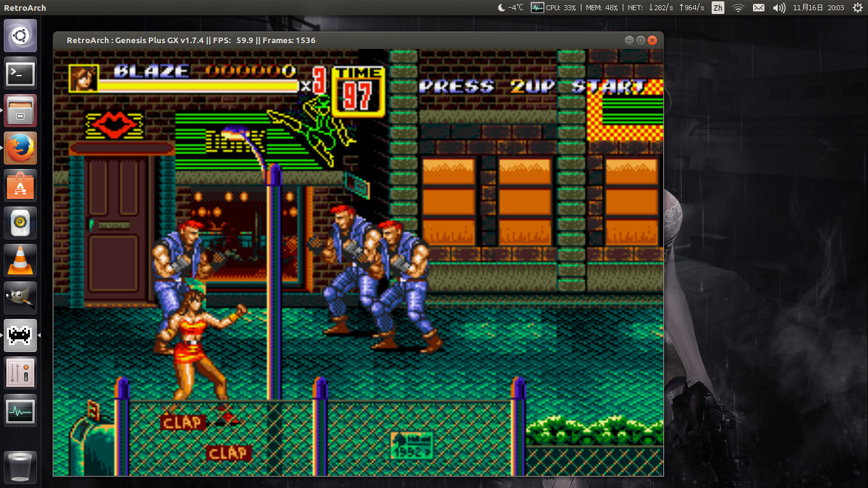Image resolution: width=868 pixels, height=488 pixels.
Task: Open the Trash in the dock
Action: tap(20, 468)
